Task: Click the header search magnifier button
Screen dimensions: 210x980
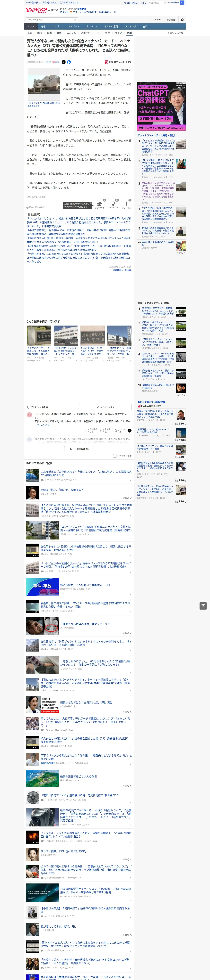Action: click(x=75, y=20)
